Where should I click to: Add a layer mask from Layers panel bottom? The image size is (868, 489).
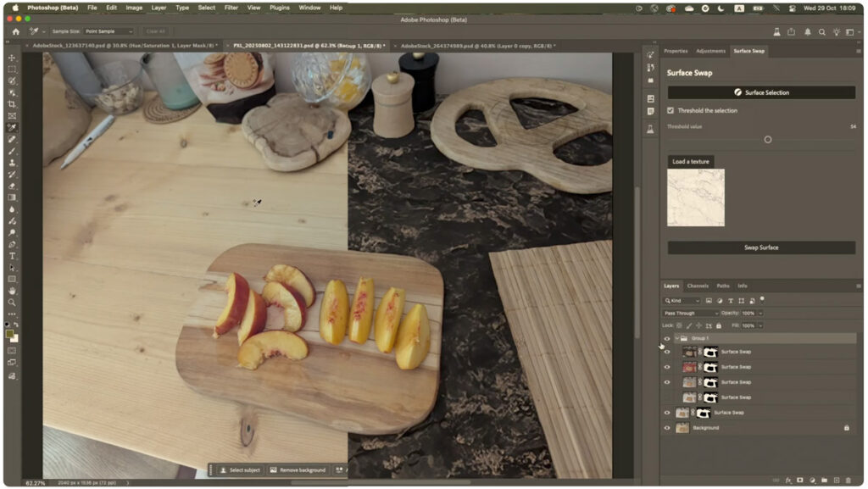click(800, 481)
